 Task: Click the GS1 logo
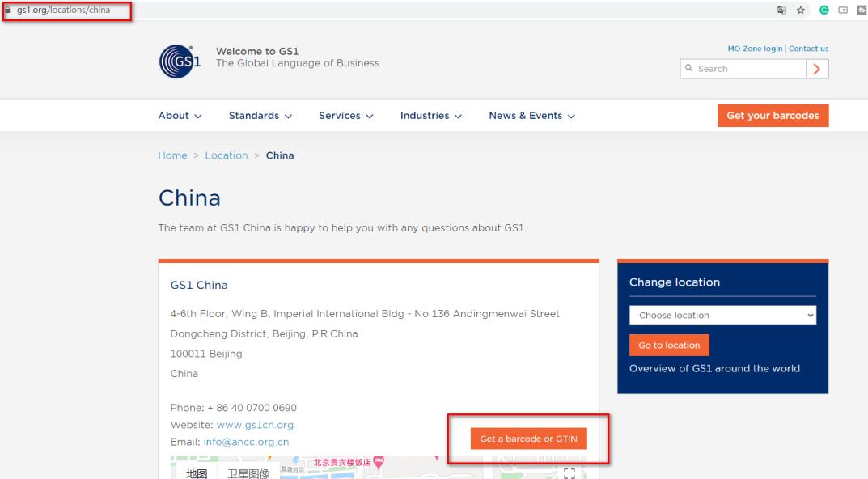(x=180, y=61)
